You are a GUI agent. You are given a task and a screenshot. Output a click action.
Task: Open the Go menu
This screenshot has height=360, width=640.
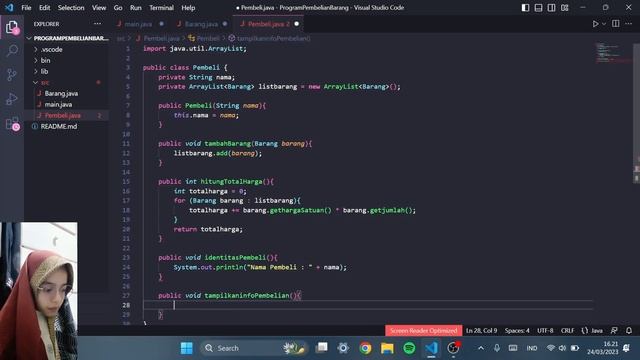(x=118, y=8)
